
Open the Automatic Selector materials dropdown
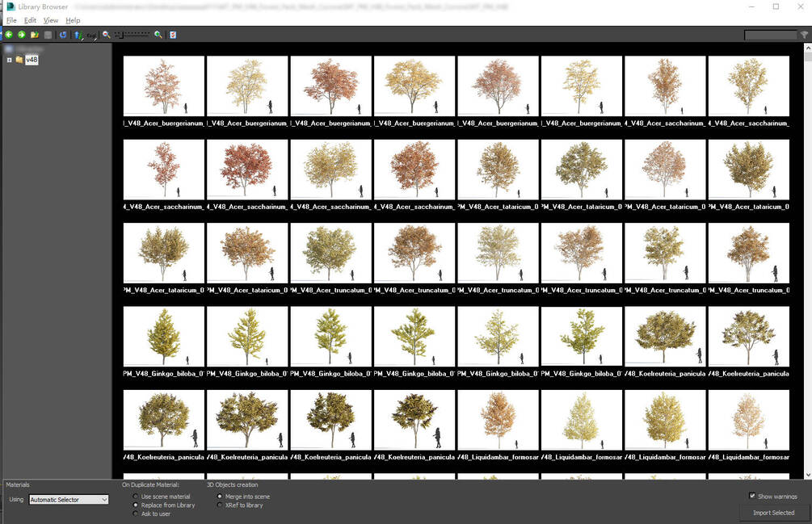[69, 500]
